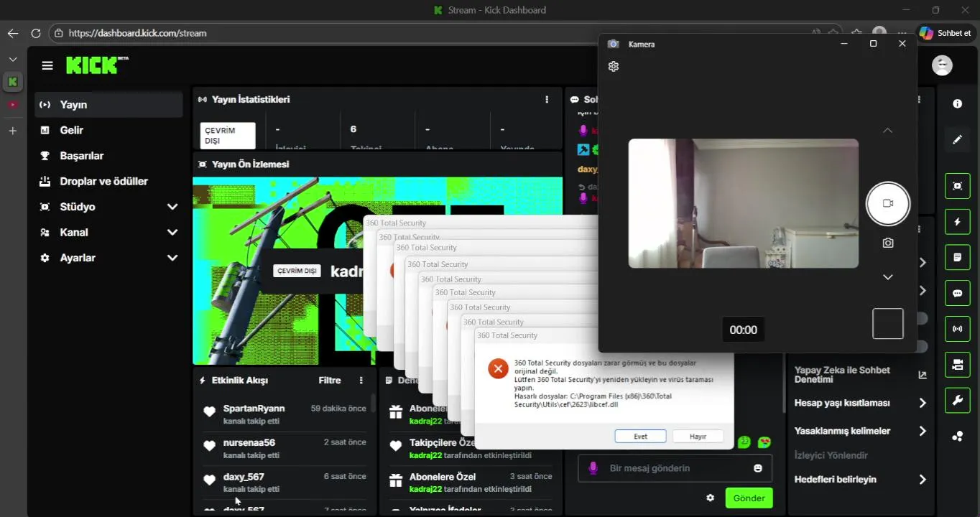980x517 pixels.
Task: Click the three-dots cluster icon
Action: (957, 436)
